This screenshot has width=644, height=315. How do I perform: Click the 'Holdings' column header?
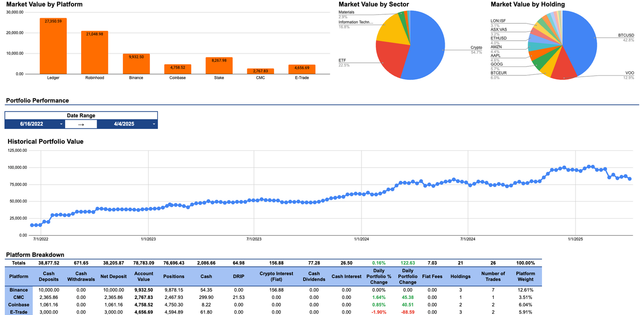(460, 277)
